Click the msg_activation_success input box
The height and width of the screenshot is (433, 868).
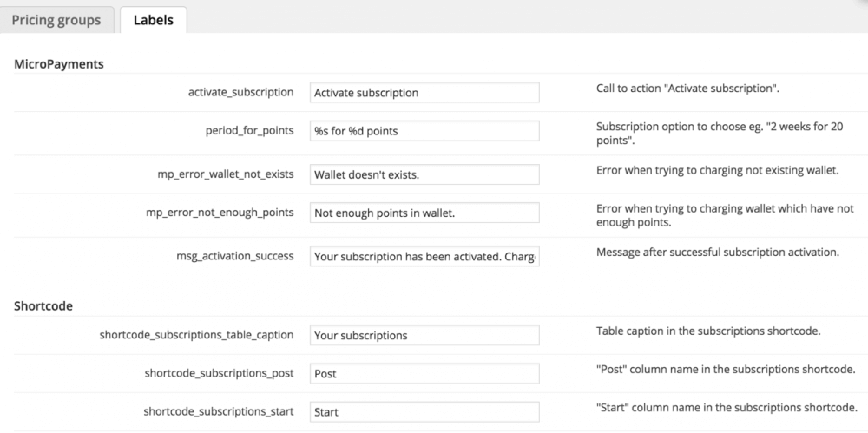(424, 257)
